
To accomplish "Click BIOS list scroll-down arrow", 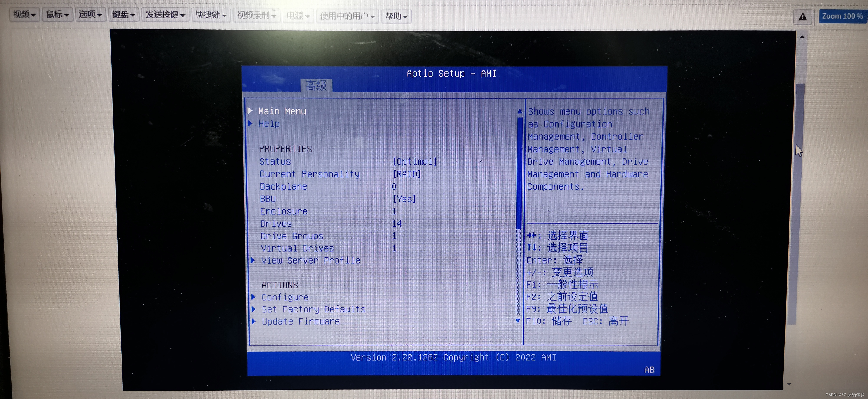I will [518, 321].
